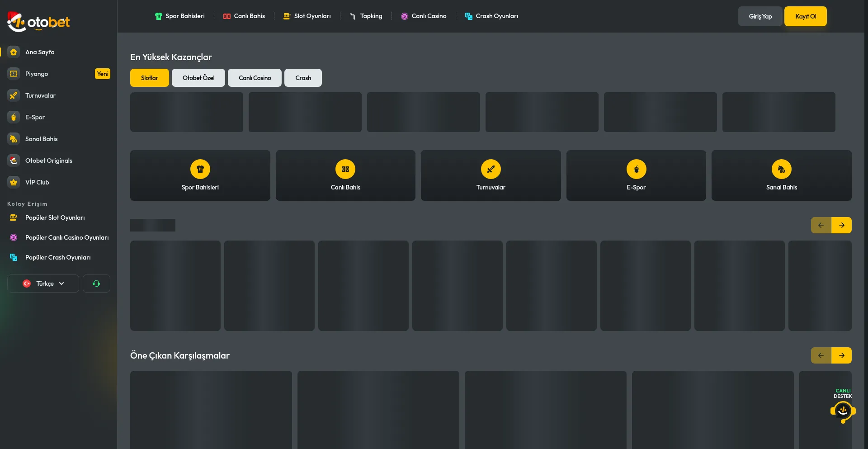Click the Giriş Yap button
868x449 pixels.
pos(760,16)
